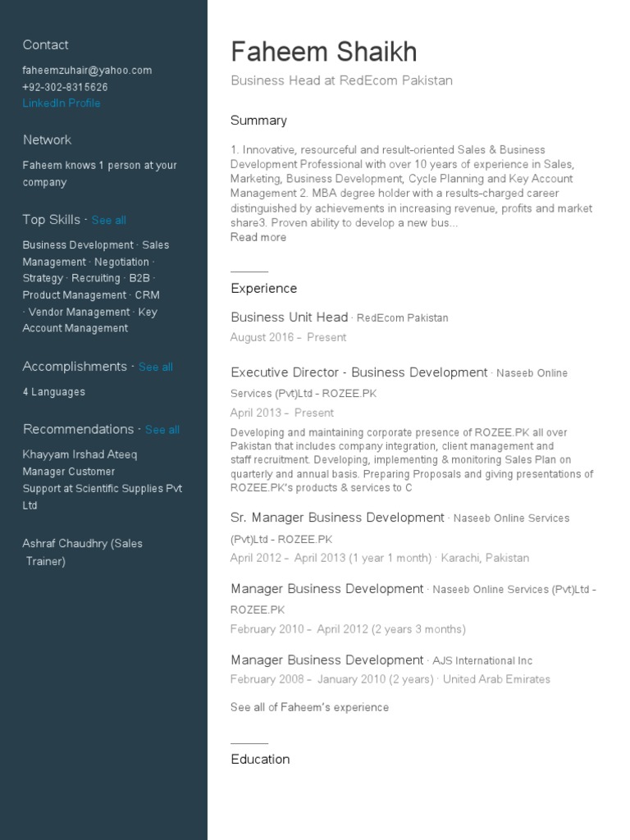Select the Business Development skill

pos(78,245)
